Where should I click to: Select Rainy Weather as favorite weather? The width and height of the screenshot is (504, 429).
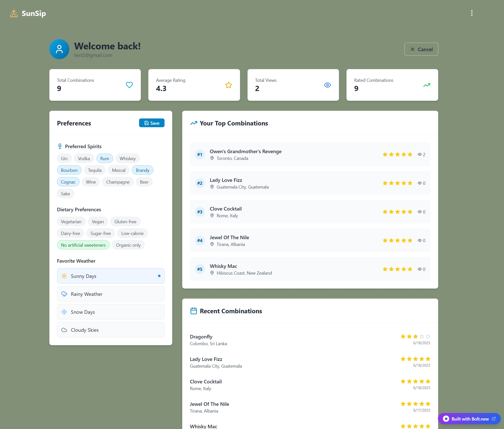click(111, 294)
